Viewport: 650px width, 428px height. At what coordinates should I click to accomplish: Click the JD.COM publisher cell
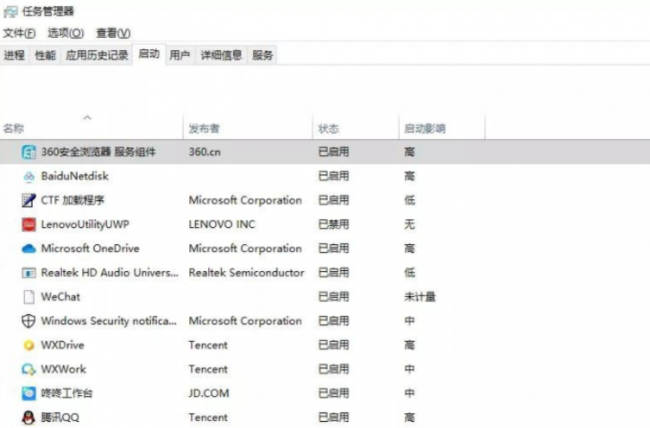click(x=209, y=393)
